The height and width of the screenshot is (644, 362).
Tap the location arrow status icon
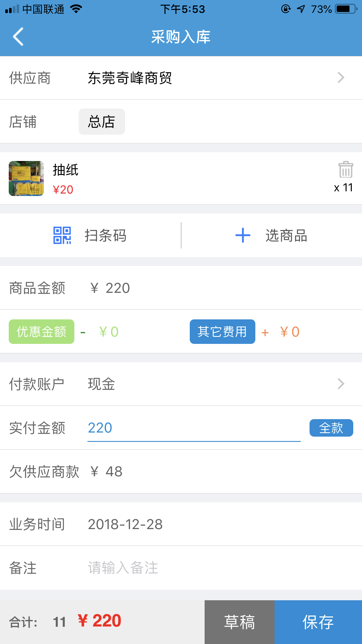pyautogui.click(x=301, y=9)
